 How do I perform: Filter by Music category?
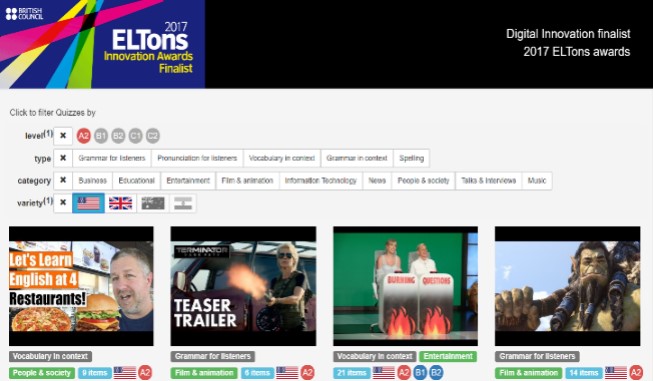tap(537, 180)
